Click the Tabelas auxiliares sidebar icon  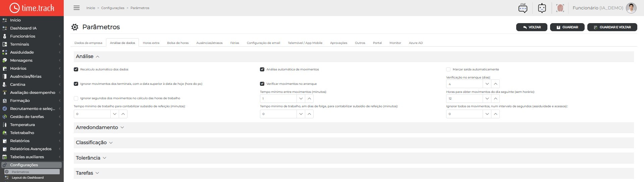tap(5, 157)
